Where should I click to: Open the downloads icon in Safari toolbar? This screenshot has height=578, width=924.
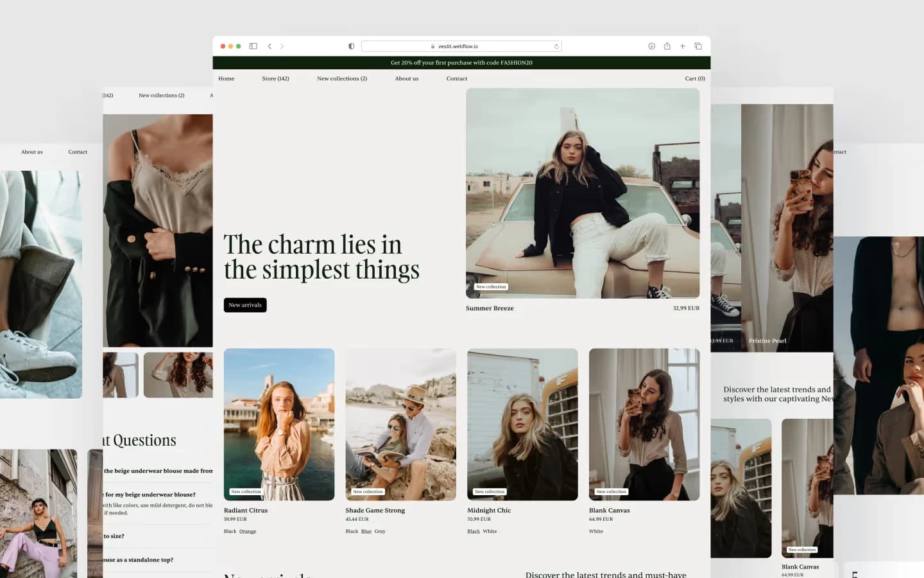[651, 46]
